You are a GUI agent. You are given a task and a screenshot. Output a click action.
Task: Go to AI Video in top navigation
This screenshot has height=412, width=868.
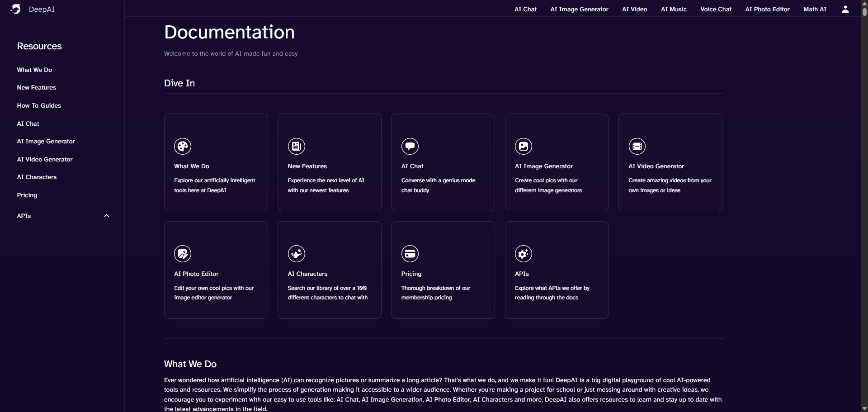pyautogui.click(x=634, y=9)
